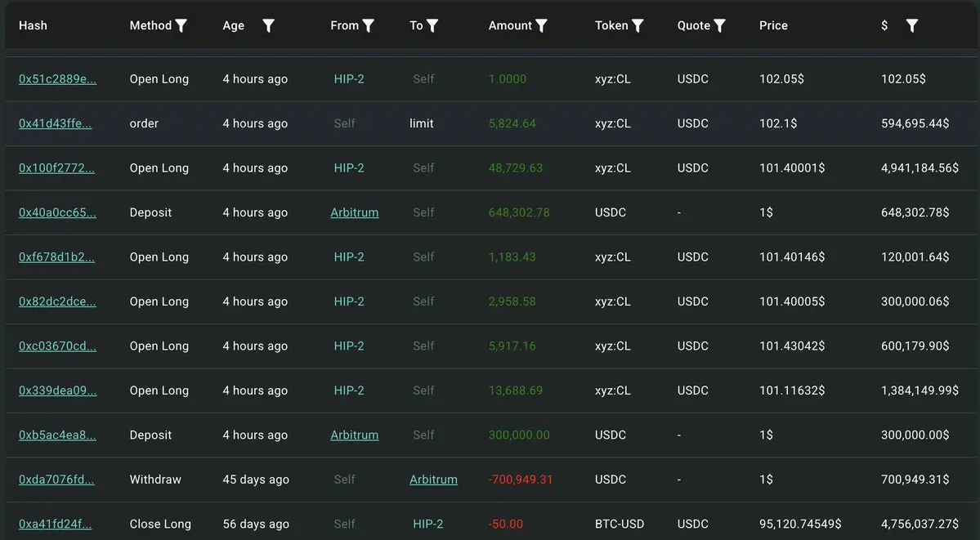Open the dollar value column filter
The height and width of the screenshot is (540, 980).
912,26
